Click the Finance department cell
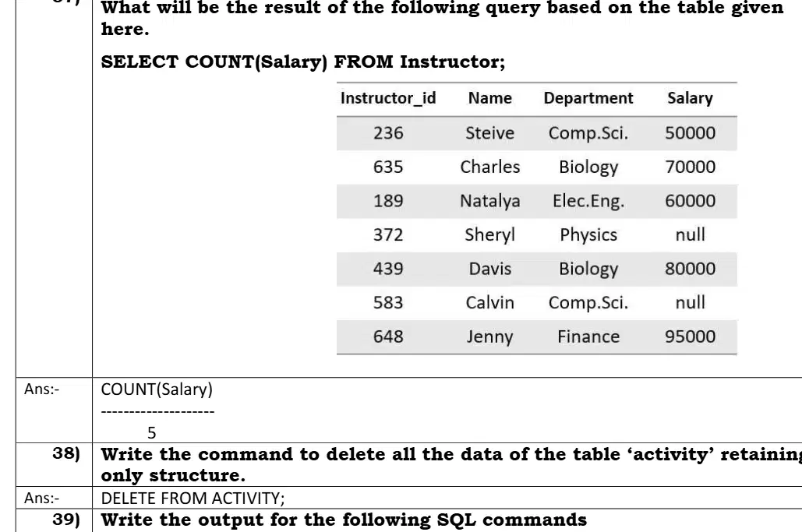The height and width of the screenshot is (532, 802). pyautogui.click(x=588, y=336)
